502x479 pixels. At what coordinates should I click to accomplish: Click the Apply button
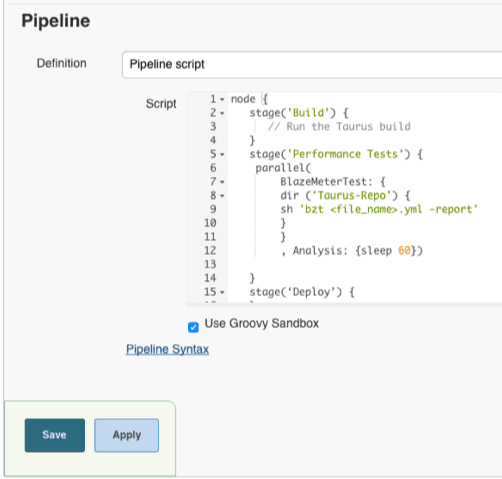[x=126, y=435]
